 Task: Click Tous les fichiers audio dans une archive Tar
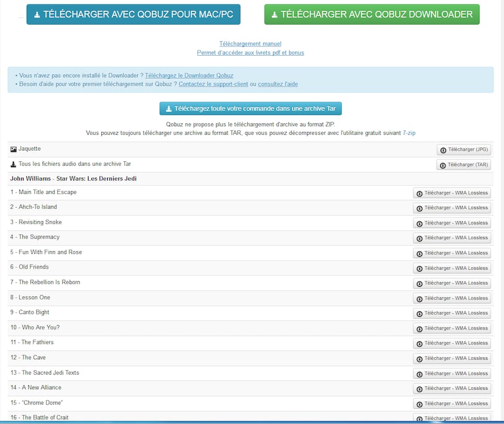pyautogui.click(x=74, y=164)
